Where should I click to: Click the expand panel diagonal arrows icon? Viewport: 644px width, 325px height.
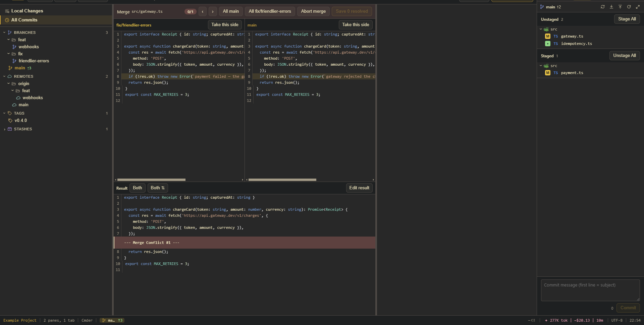click(x=638, y=7)
